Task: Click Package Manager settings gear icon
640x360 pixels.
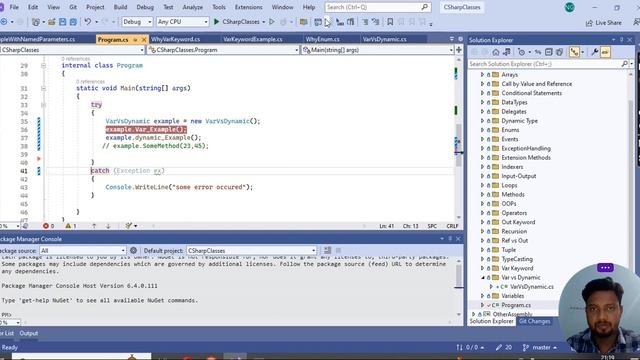Action: pyautogui.click(x=133, y=251)
